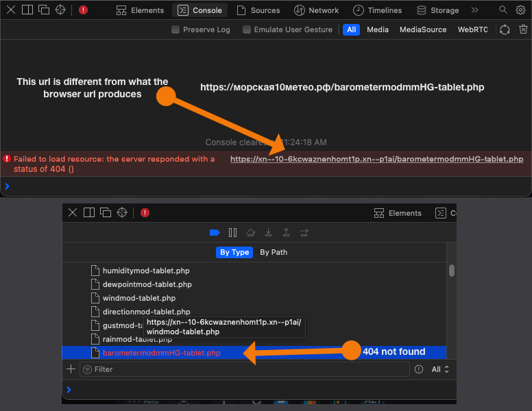Detach the lower inspector into a separate window
532x411 pixels.
point(106,212)
